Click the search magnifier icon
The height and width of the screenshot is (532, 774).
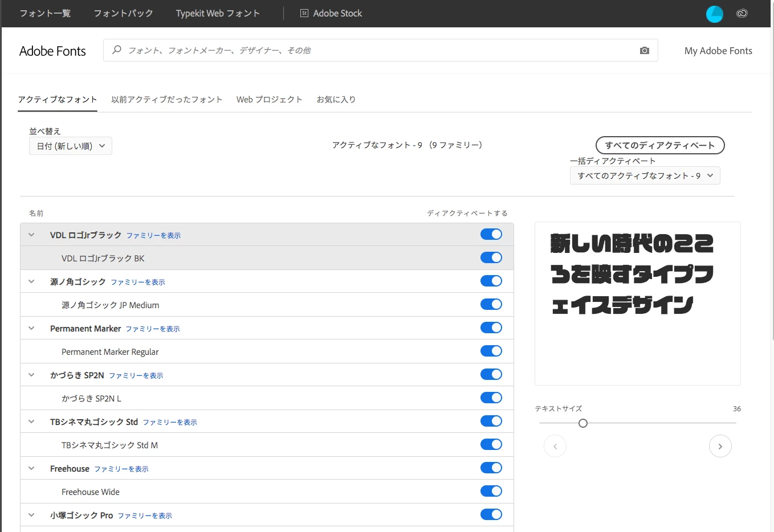[117, 50]
